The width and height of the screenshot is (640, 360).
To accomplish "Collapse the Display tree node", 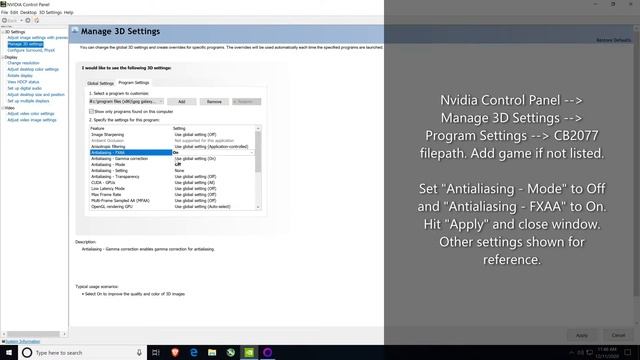I will pyautogui.click(x=2, y=58).
